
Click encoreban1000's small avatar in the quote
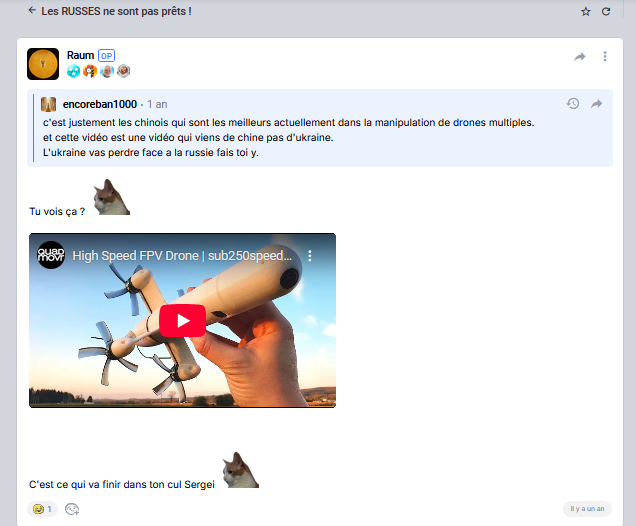[47, 104]
